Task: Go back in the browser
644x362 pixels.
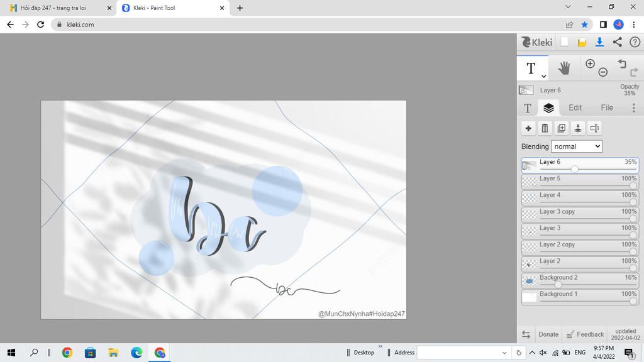Action: (x=10, y=25)
